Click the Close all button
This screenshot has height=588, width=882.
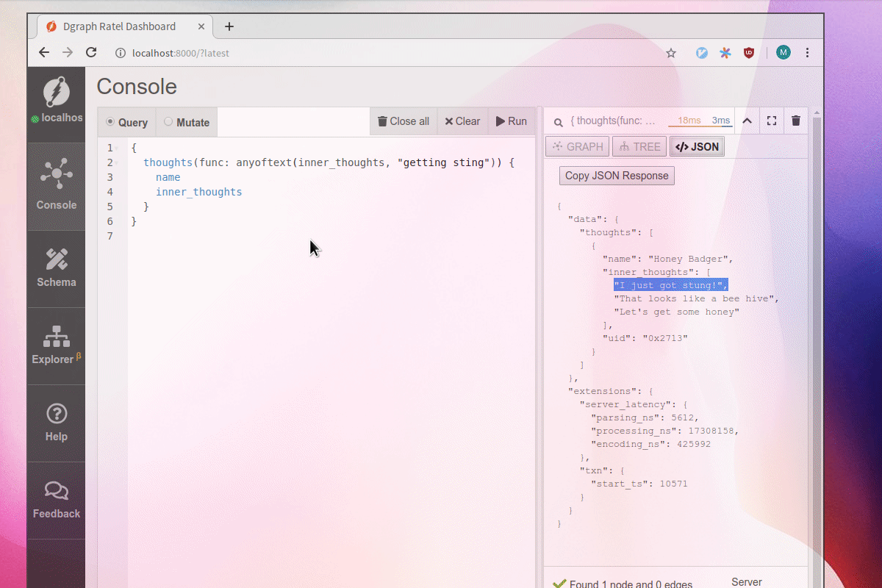click(x=403, y=121)
